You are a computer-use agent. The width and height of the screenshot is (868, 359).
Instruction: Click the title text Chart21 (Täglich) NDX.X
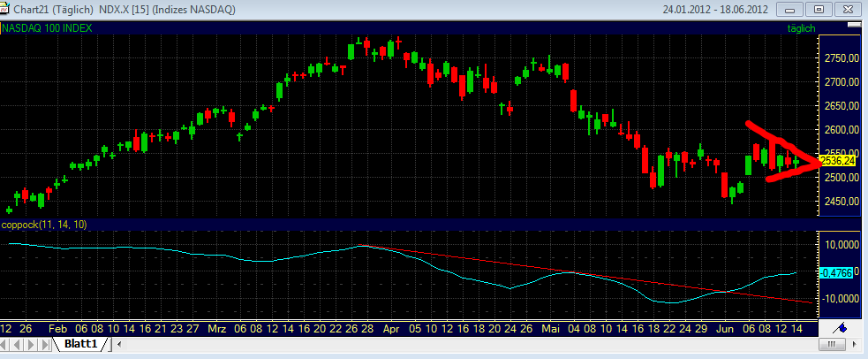pyautogui.click(x=72, y=10)
